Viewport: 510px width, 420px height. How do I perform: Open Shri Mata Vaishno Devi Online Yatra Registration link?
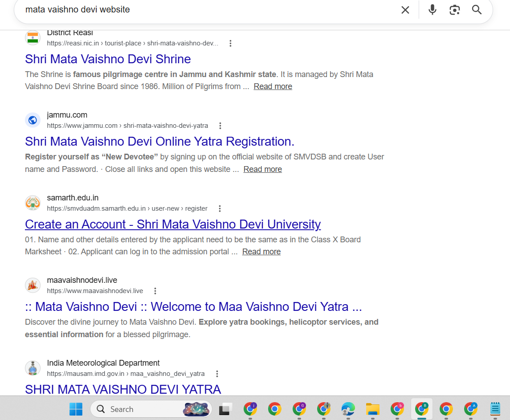click(x=160, y=141)
